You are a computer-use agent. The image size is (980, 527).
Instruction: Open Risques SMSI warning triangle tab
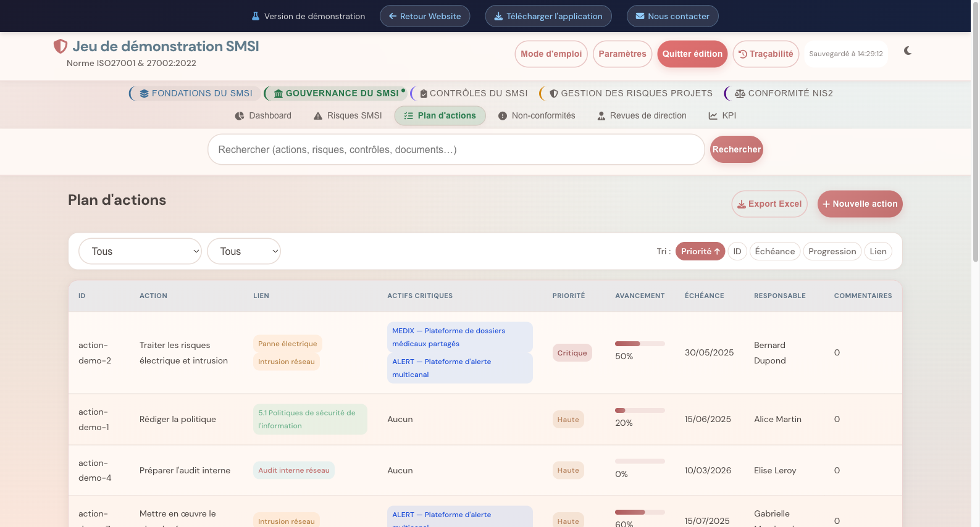(x=348, y=116)
